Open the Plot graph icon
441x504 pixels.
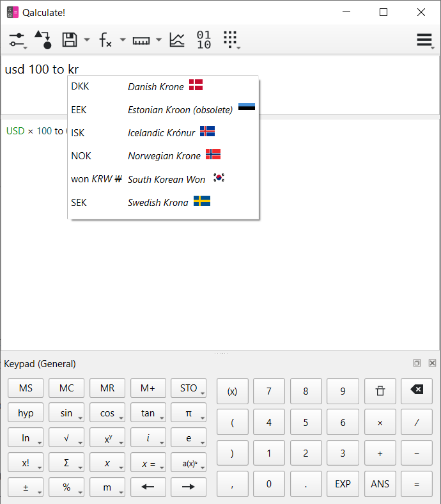click(x=177, y=40)
